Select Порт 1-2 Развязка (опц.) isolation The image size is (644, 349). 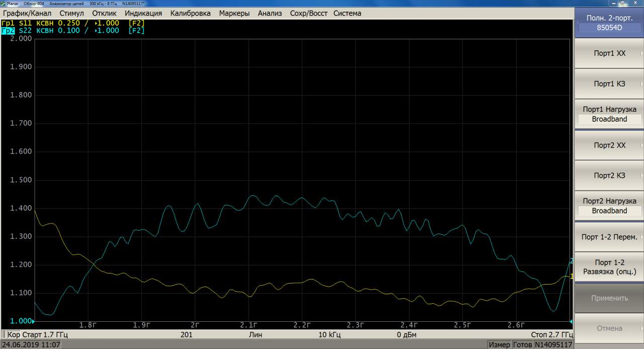click(609, 267)
